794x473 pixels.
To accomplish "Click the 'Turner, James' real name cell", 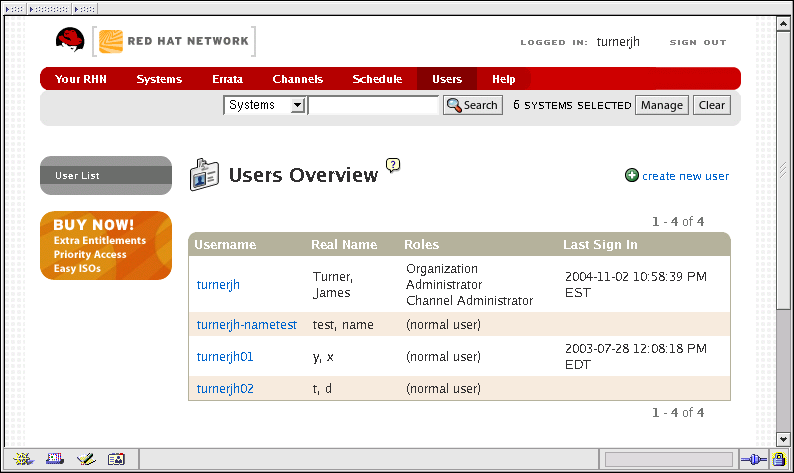I will pos(333,285).
